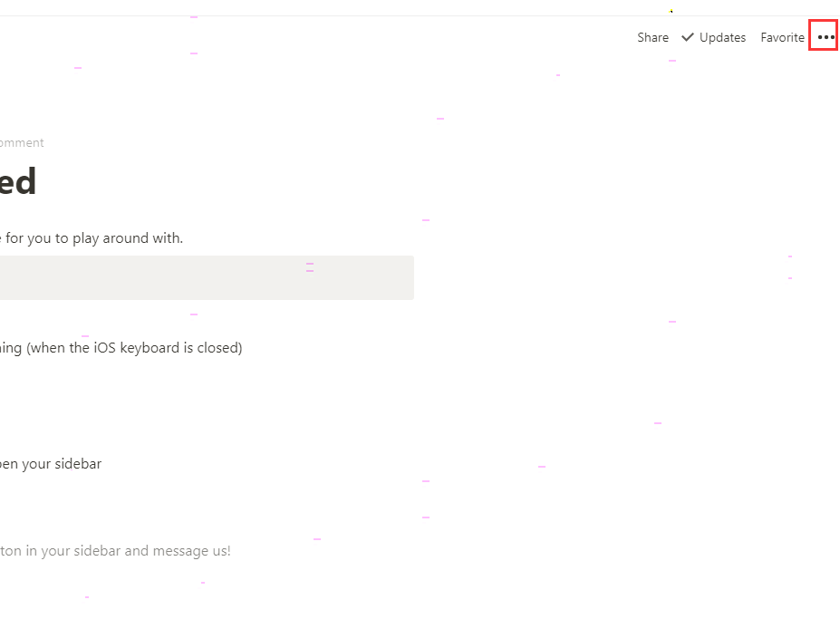Click the checkmark icon beside Updates
Viewport: 840px width, 619px height.
pos(688,37)
